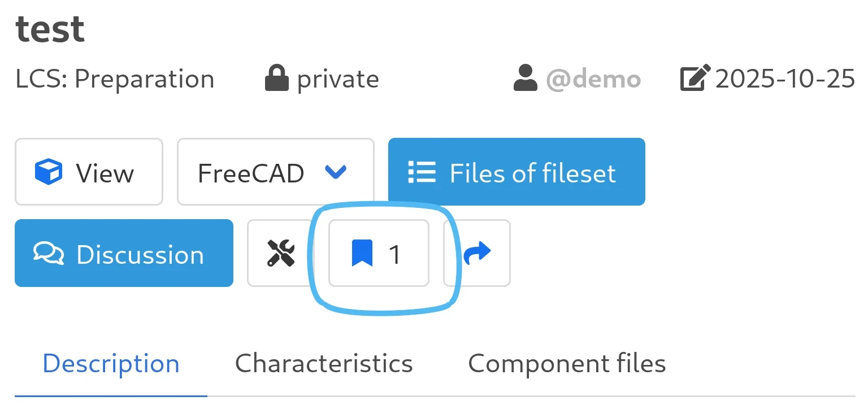Expand the FreeCAD format dropdown
The width and height of the screenshot is (868, 405).
(275, 171)
